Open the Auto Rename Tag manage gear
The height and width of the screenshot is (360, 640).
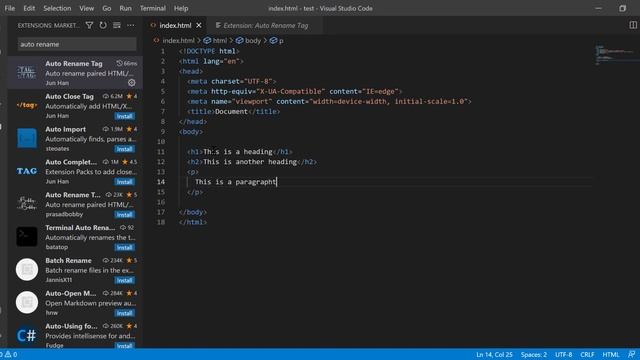[131, 82]
